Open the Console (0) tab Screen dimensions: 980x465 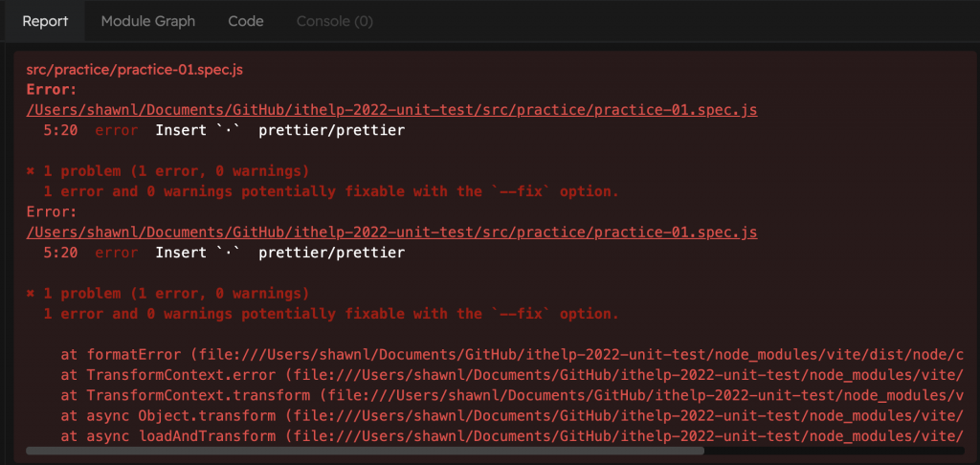coord(334,21)
